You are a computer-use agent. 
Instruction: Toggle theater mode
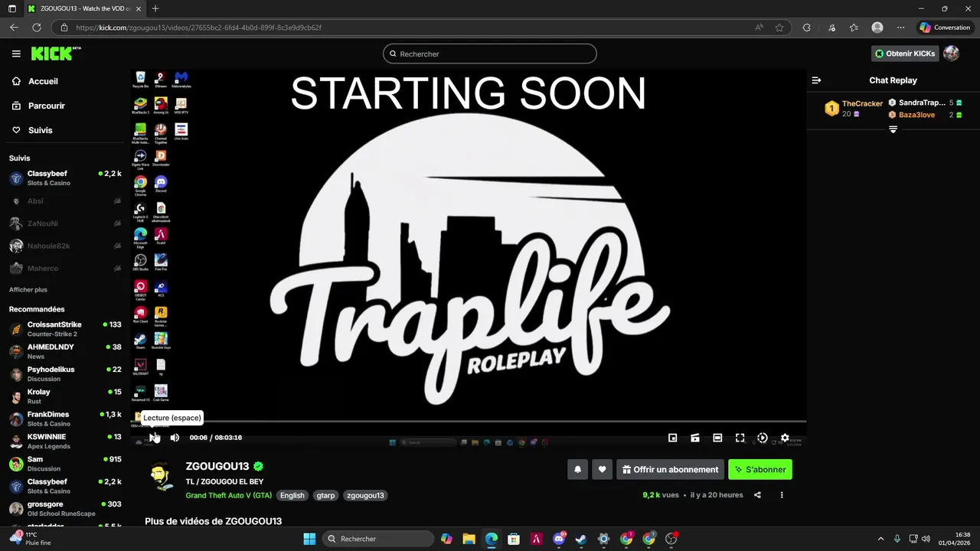[x=717, y=438]
